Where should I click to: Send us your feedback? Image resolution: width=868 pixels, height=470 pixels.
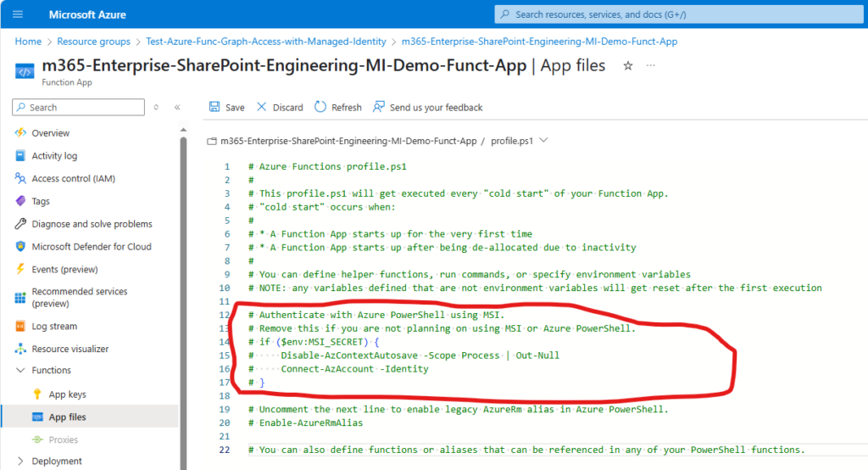(427, 107)
